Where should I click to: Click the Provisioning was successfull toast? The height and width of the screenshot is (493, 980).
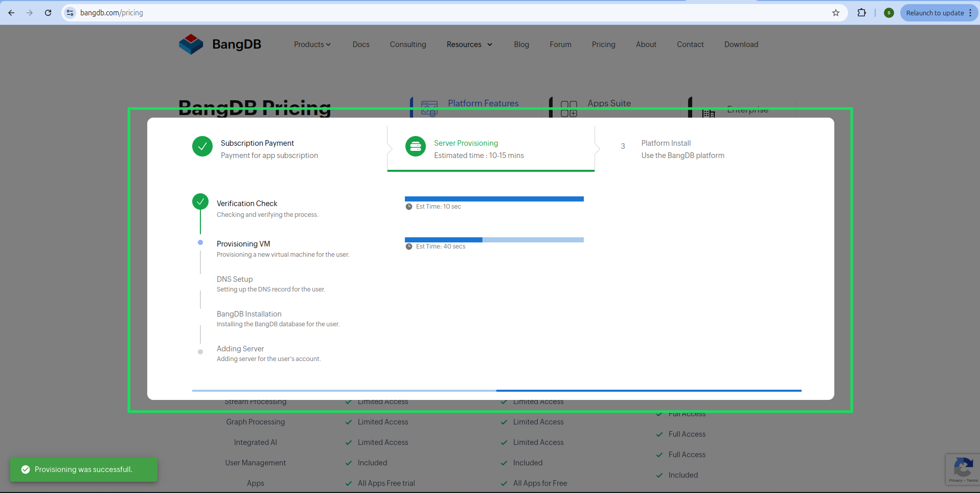tap(84, 469)
